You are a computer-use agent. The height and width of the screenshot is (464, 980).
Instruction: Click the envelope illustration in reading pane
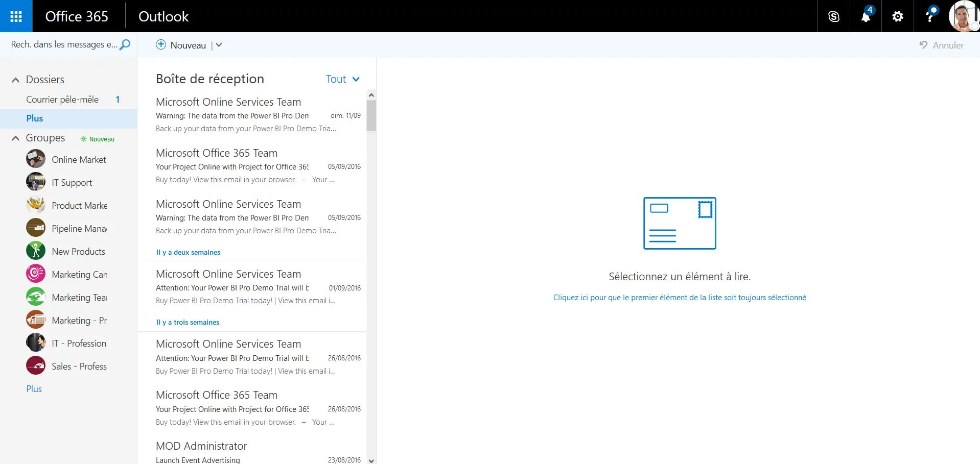pos(680,223)
